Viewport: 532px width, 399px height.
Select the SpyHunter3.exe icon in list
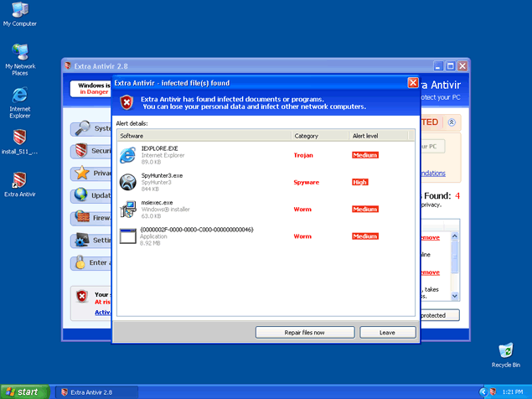[x=127, y=182]
